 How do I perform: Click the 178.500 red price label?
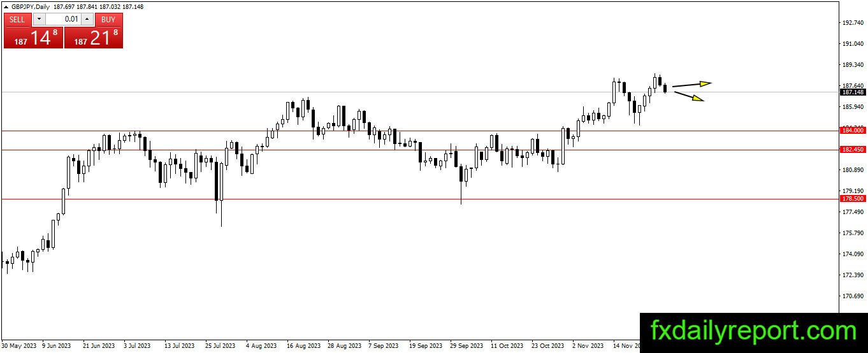(853, 199)
